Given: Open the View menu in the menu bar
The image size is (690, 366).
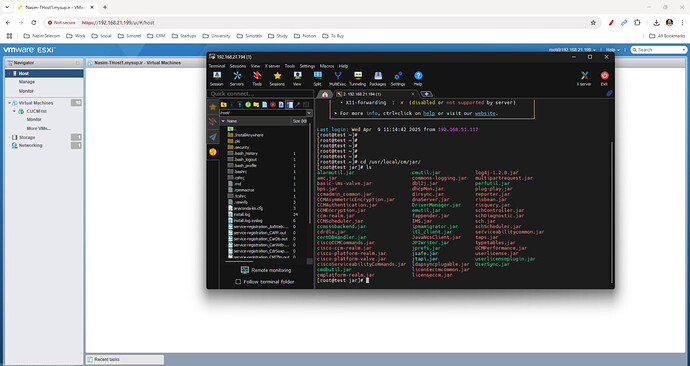Looking at the screenshot, I should [x=255, y=66].
